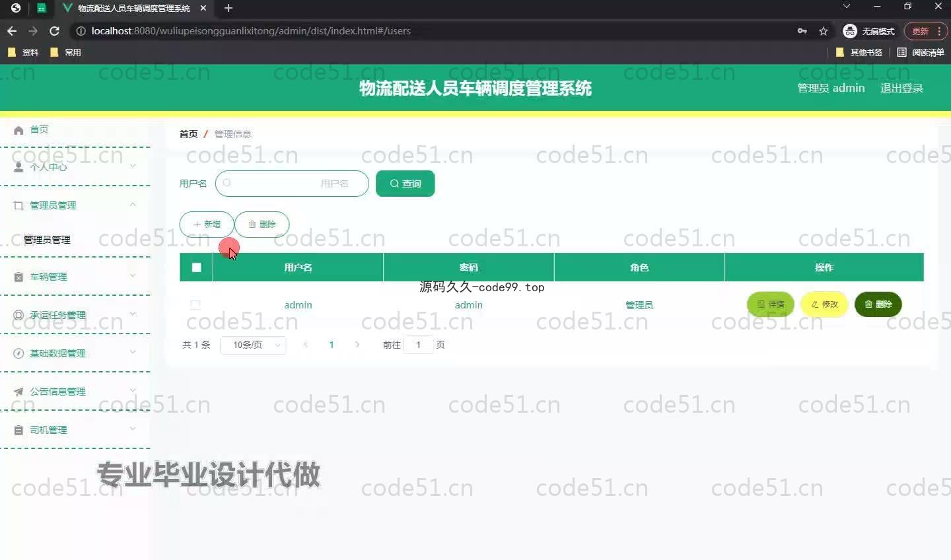Go to the previous page arrow in pagination
This screenshot has height=560, width=951.
point(305,345)
